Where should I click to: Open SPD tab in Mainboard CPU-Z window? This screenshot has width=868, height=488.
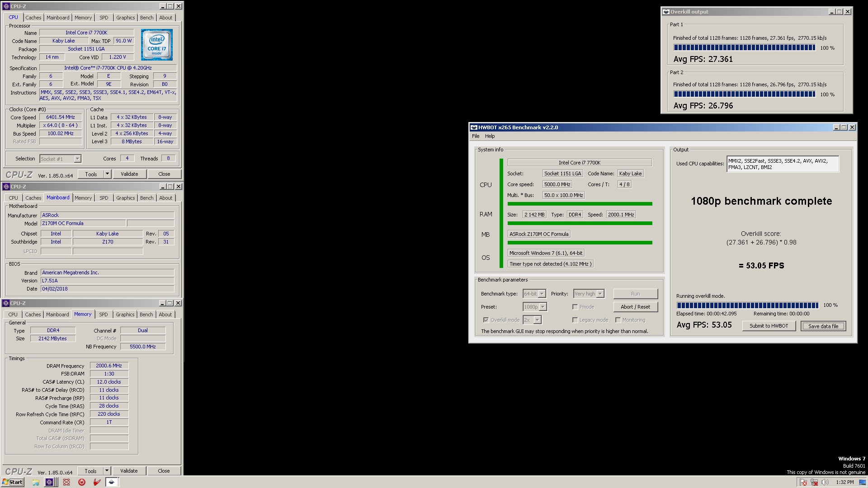point(104,198)
